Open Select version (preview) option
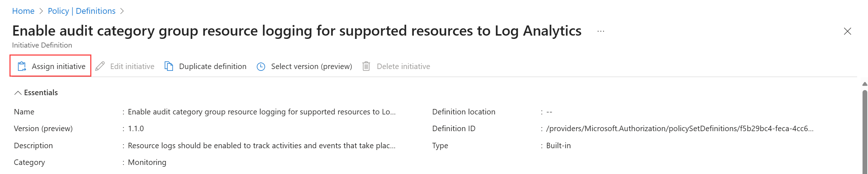Image resolution: width=868 pixels, height=174 pixels. (311, 66)
